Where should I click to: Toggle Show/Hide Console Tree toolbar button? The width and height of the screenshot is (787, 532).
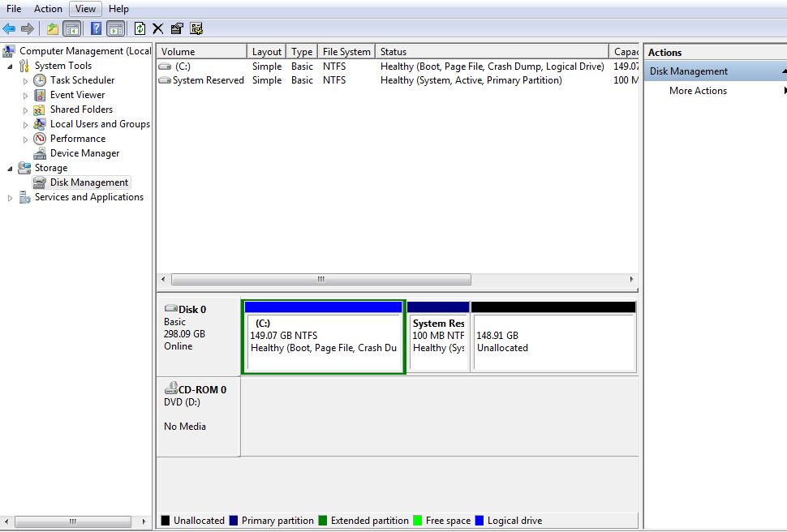pyautogui.click(x=71, y=28)
